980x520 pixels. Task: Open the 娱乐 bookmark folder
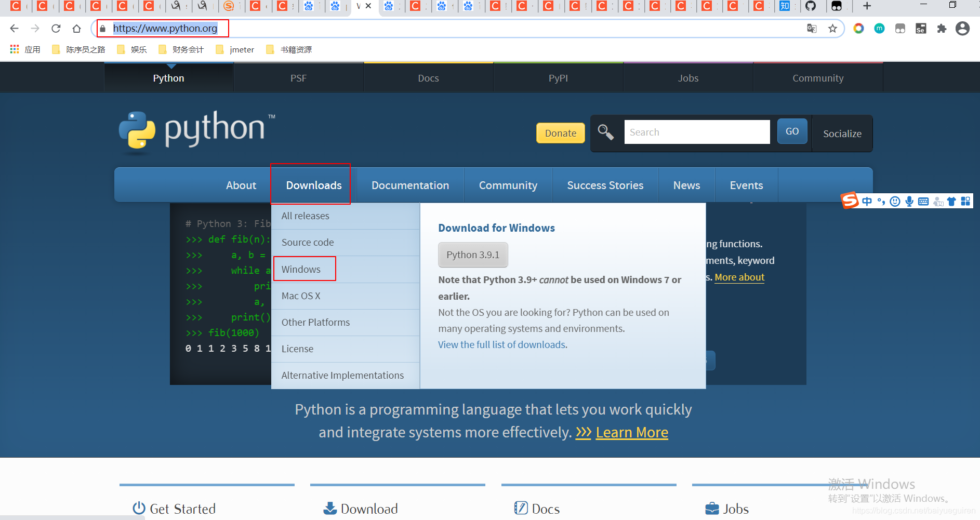point(132,49)
